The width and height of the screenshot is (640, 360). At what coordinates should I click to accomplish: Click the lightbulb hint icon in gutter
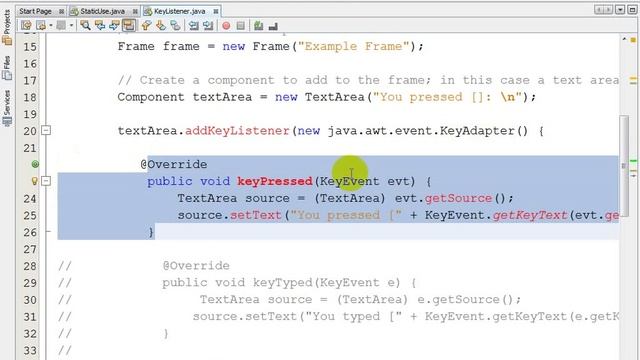(x=35, y=181)
